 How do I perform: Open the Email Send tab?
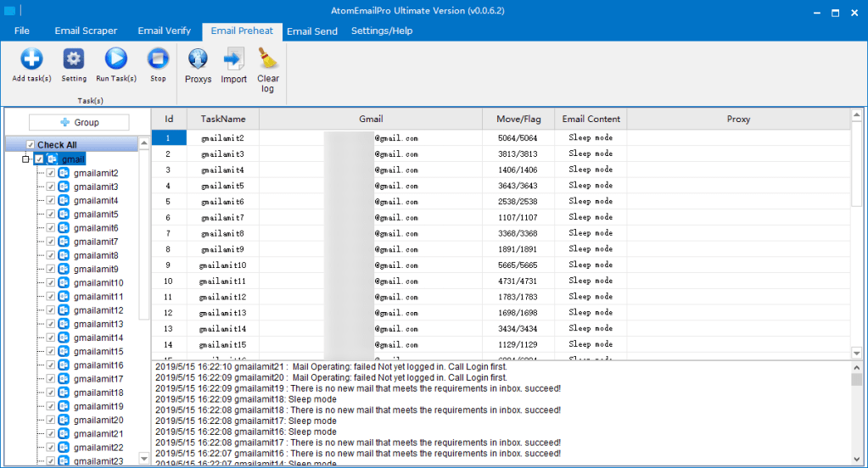tap(311, 31)
